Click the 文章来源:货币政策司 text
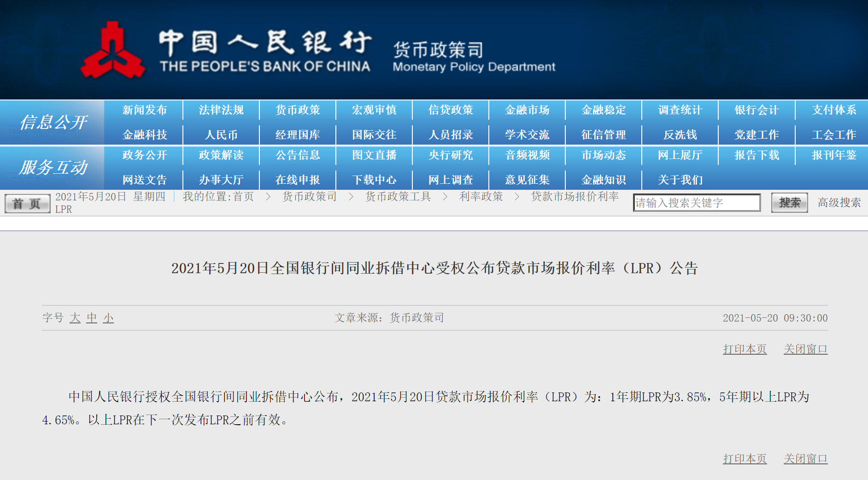Screen dimensions: 868x480 [x=389, y=318]
